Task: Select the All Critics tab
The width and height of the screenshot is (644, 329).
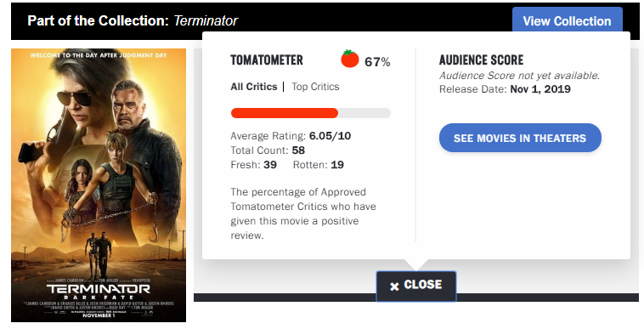Action: (x=254, y=87)
